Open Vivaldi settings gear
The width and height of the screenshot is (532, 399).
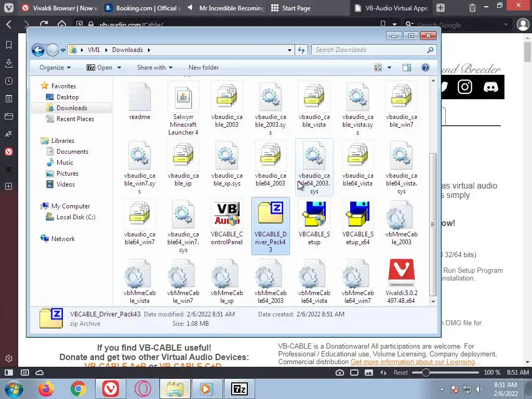click(x=9, y=358)
